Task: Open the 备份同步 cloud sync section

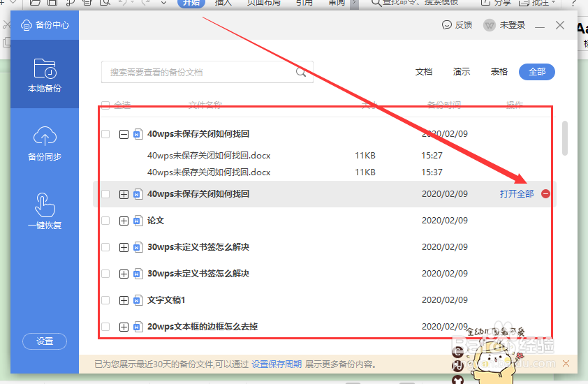Action: pyautogui.click(x=45, y=143)
